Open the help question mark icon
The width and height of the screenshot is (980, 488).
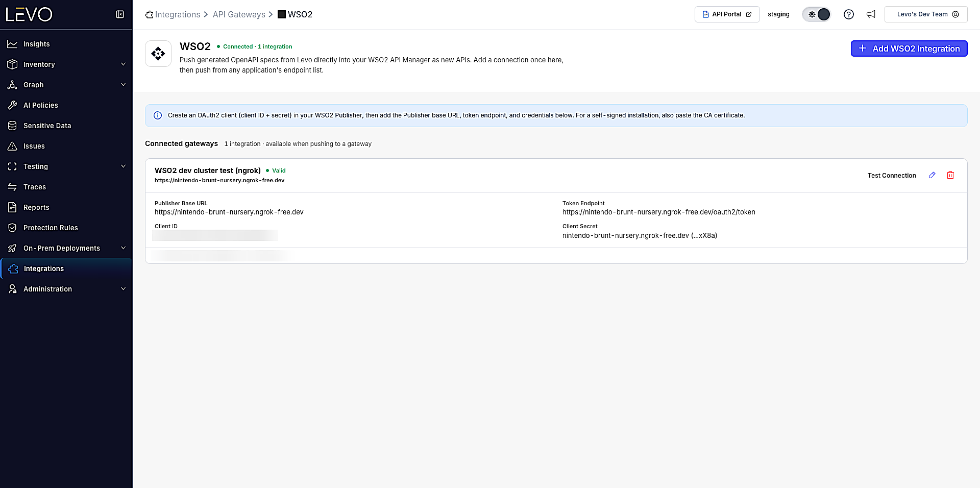[x=848, y=14]
